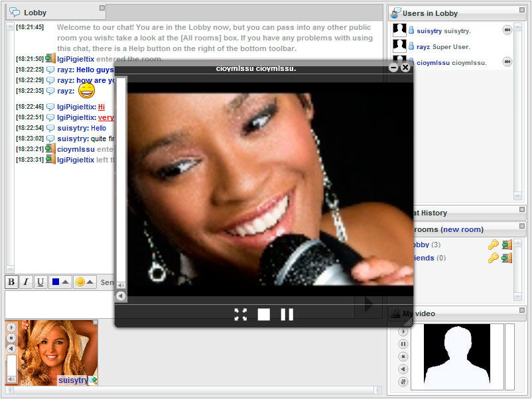
Task: Click the enter-room door icon for Friends
Action: tap(507, 258)
